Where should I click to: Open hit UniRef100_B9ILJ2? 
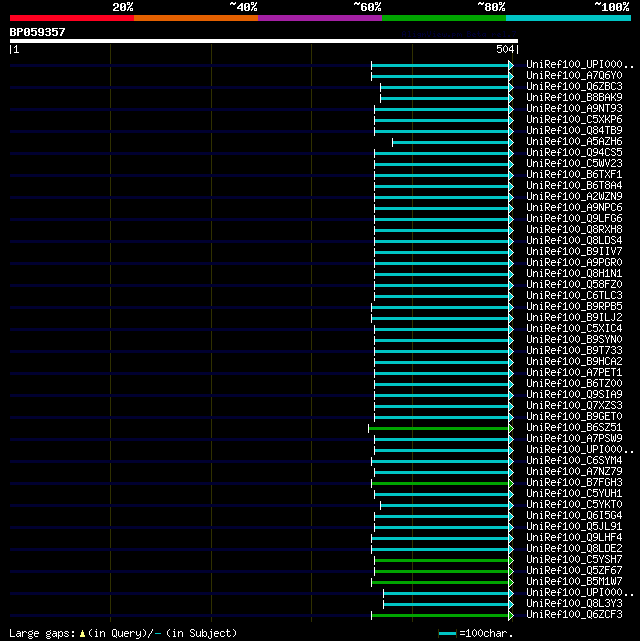[x=574, y=318]
